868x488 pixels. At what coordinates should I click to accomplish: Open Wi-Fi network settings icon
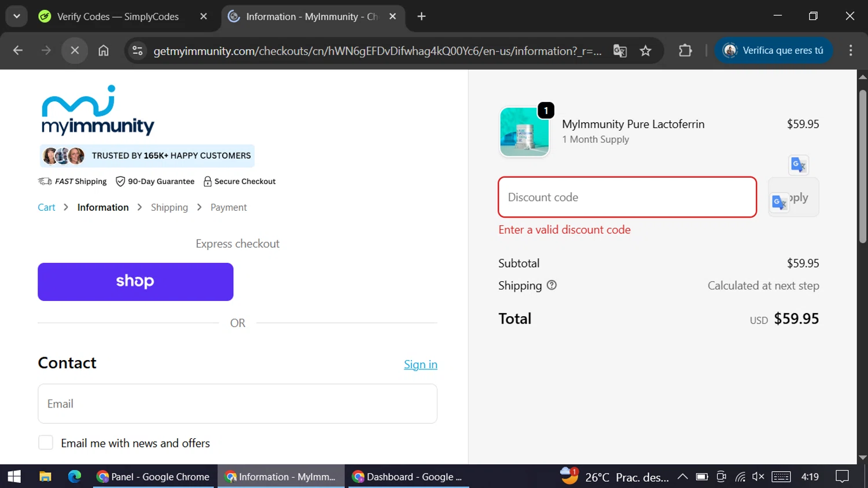pyautogui.click(x=740, y=476)
